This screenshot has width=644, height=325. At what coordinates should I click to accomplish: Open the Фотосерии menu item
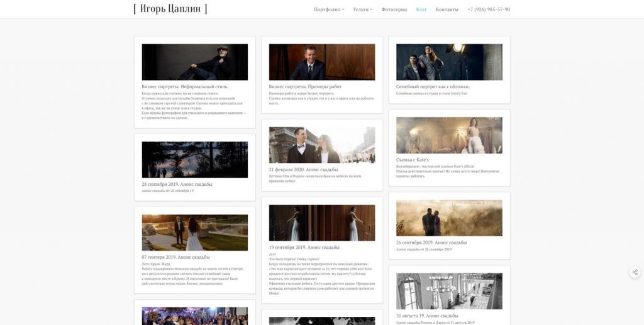pos(394,9)
